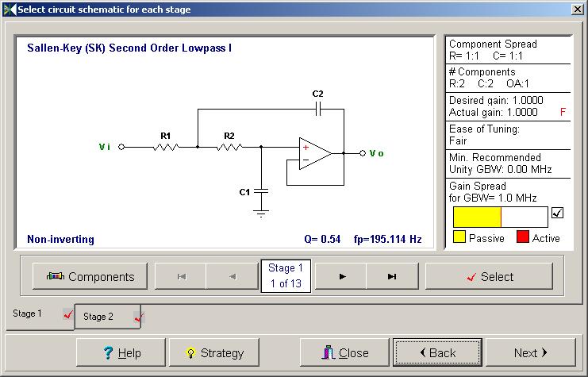Open the Strategy button

pyautogui.click(x=214, y=352)
